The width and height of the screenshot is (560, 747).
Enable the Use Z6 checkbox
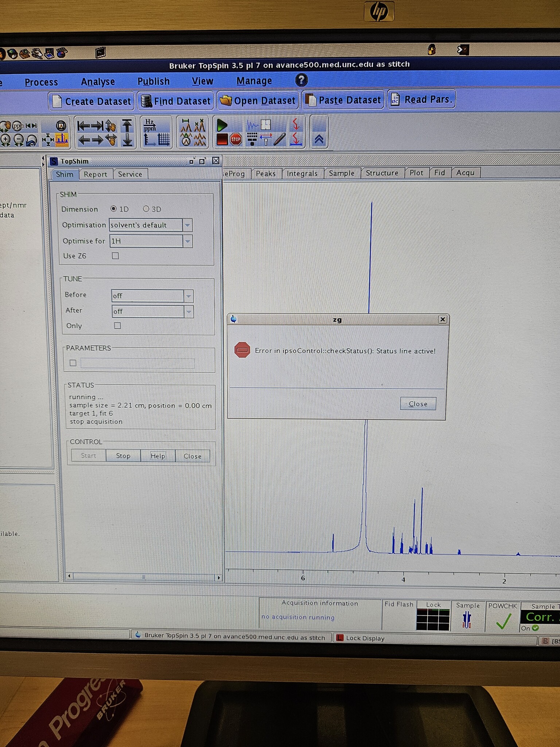click(x=116, y=256)
